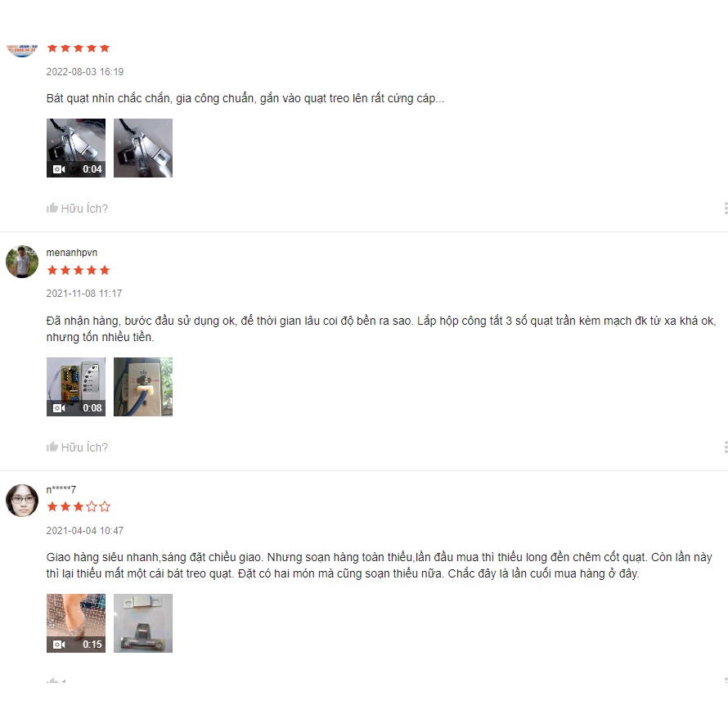
Task: Click the avatar of reviewer n*****7
Action: [22, 501]
